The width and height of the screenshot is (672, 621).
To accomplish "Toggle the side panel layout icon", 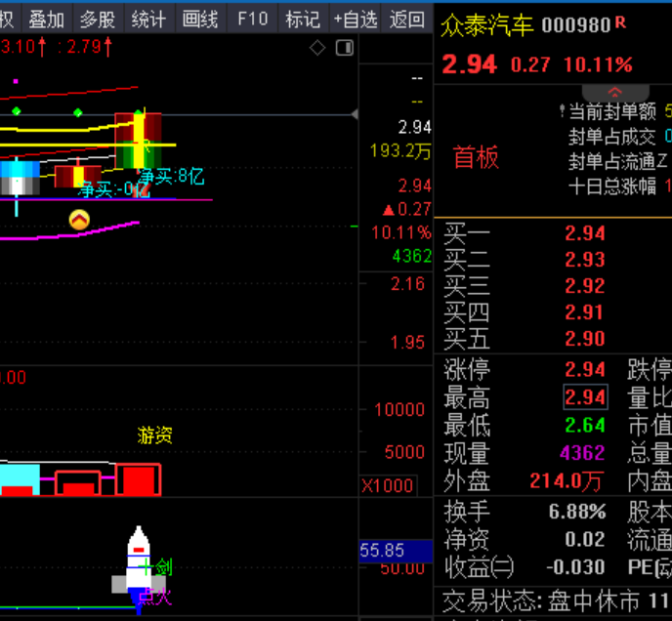I will pos(345,48).
